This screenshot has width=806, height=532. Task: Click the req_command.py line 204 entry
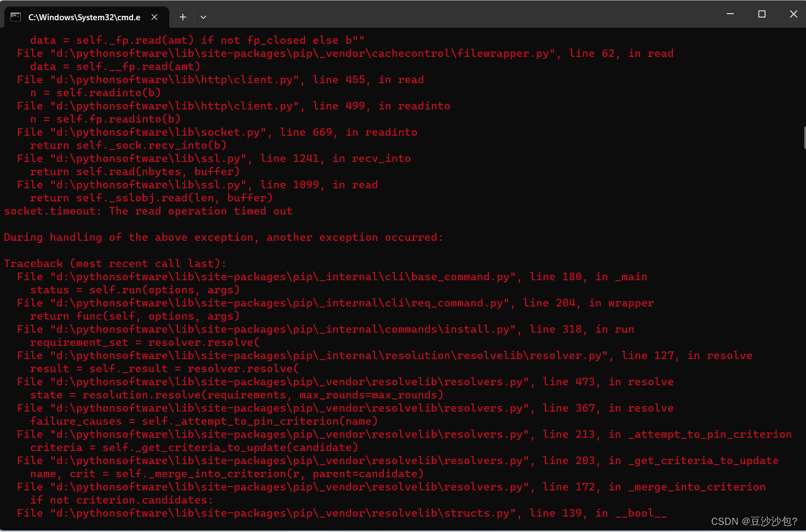335,303
